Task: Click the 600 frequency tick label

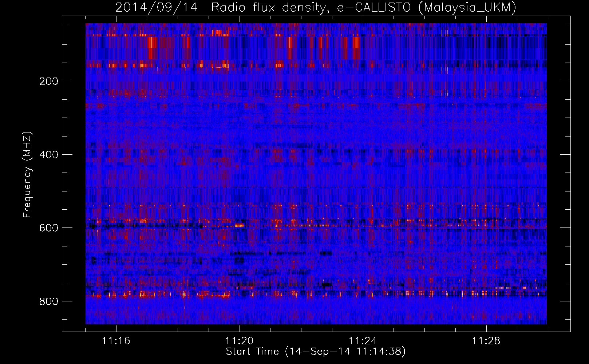Action: pos(49,228)
